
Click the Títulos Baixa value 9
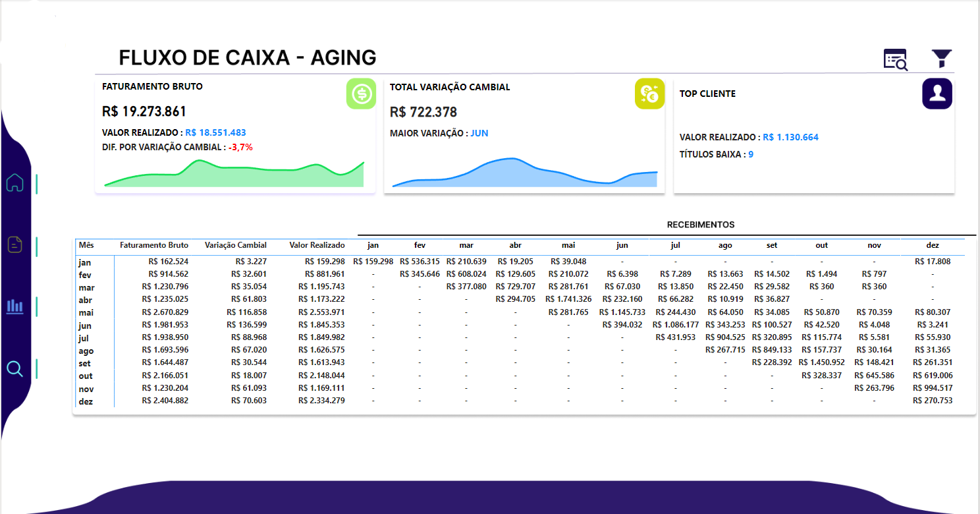[x=751, y=154]
